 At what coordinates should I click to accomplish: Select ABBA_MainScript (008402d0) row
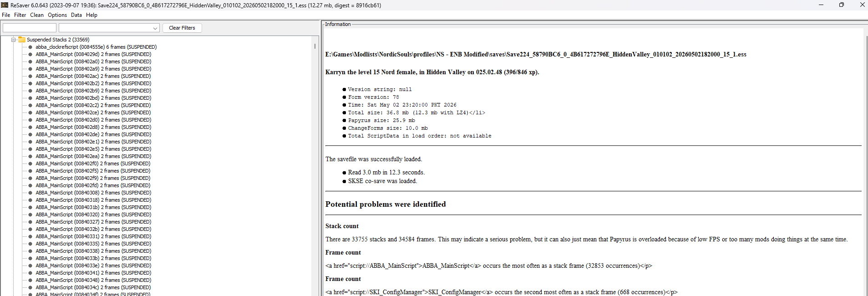(x=93, y=120)
